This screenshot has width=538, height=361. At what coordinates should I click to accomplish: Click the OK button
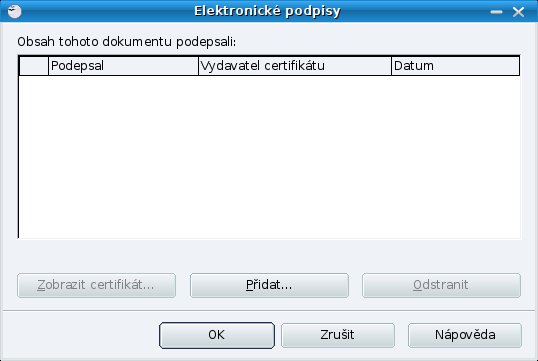pyautogui.click(x=217, y=335)
